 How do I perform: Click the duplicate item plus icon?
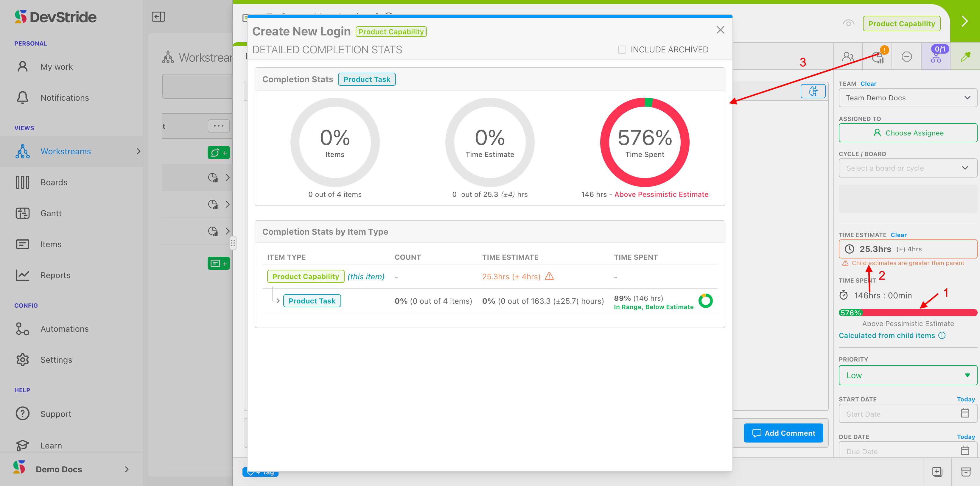[937, 472]
